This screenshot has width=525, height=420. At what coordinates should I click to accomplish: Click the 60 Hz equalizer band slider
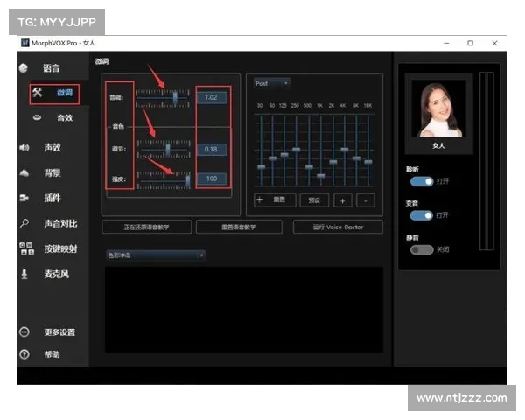click(x=272, y=158)
